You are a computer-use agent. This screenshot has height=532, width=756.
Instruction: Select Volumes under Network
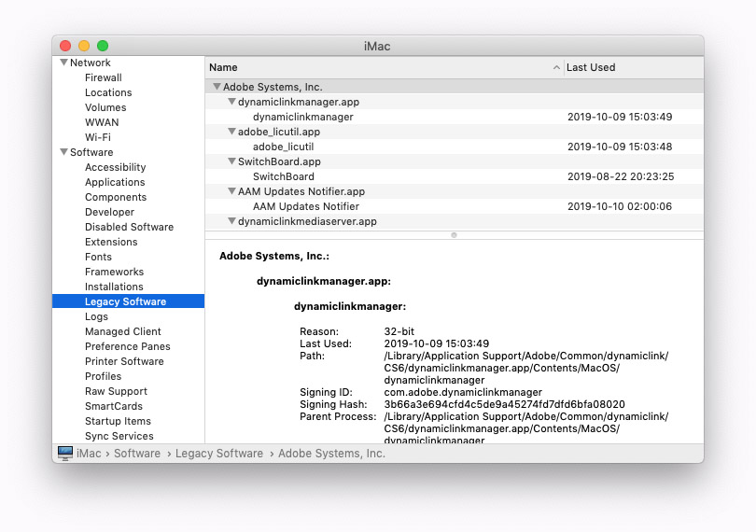(x=105, y=107)
